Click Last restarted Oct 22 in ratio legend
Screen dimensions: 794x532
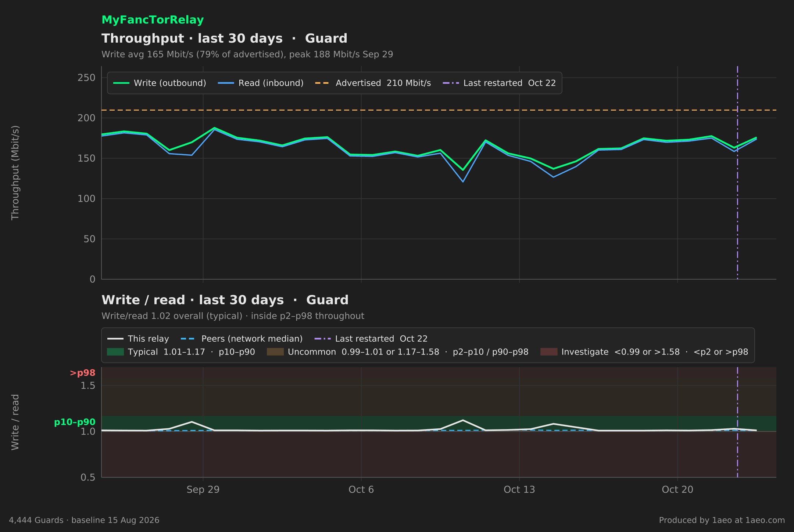(x=371, y=339)
